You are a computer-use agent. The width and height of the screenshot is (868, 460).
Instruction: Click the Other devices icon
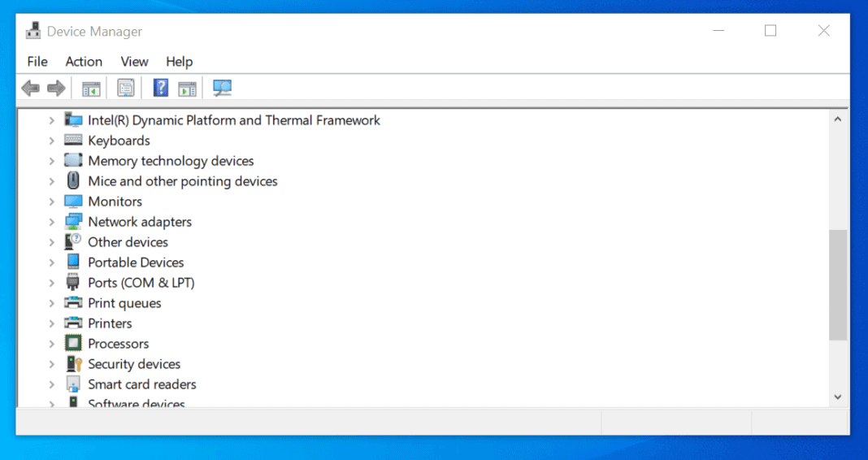(73, 242)
